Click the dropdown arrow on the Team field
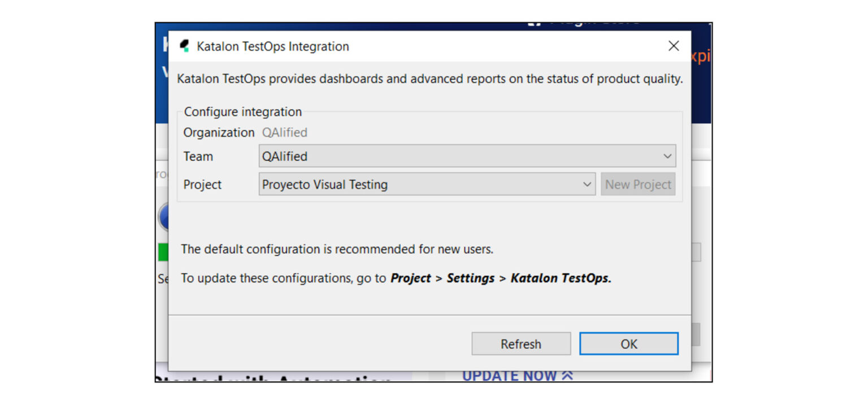 [x=668, y=156]
